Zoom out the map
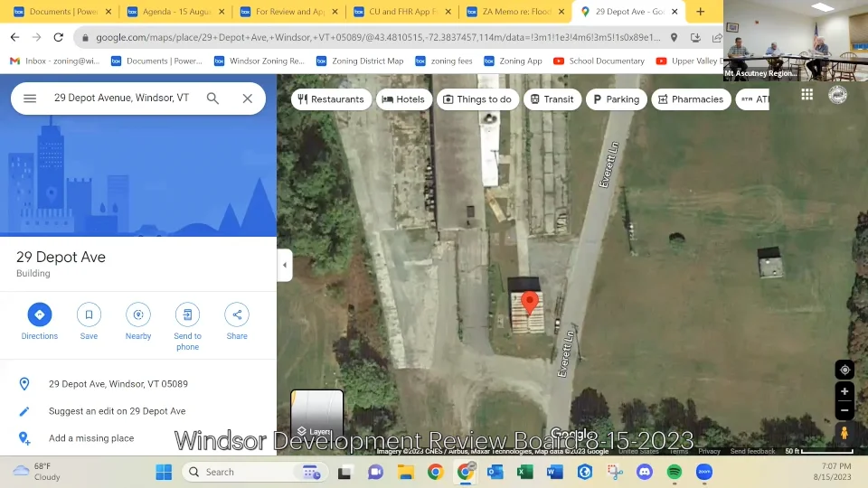 click(x=844, y=410)
